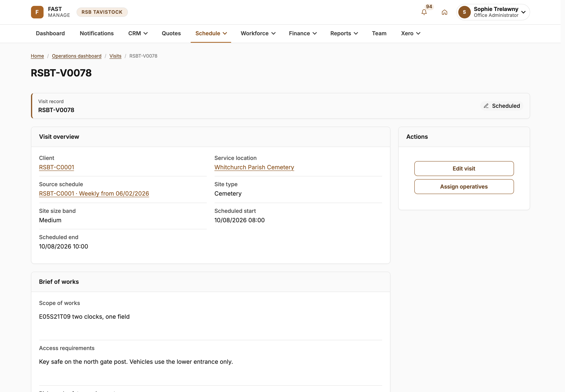Open the Home breadcrumb link
The height and width of the screenshot is (392, 565).
37,56
